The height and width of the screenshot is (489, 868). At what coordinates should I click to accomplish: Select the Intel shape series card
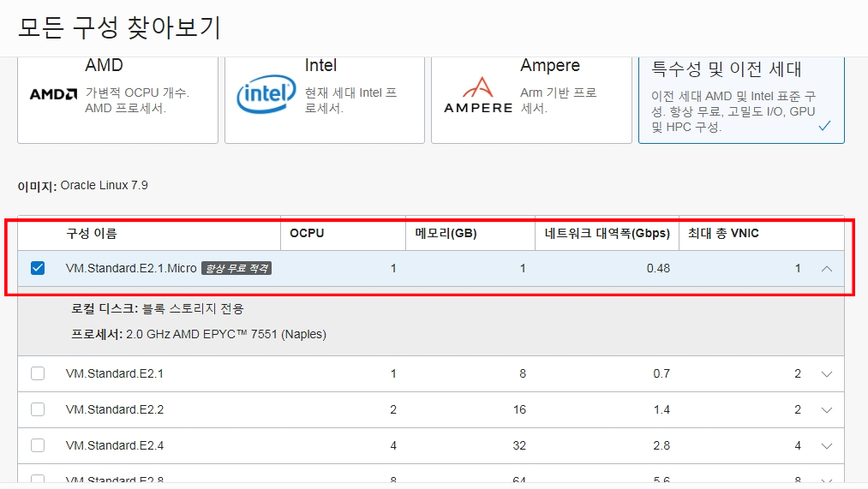(x=325, y=100)
